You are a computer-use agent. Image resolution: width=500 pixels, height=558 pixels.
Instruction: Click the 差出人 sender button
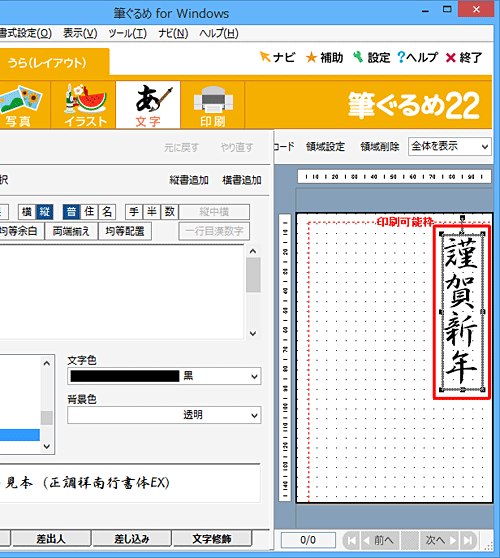[x=51, y=539]
